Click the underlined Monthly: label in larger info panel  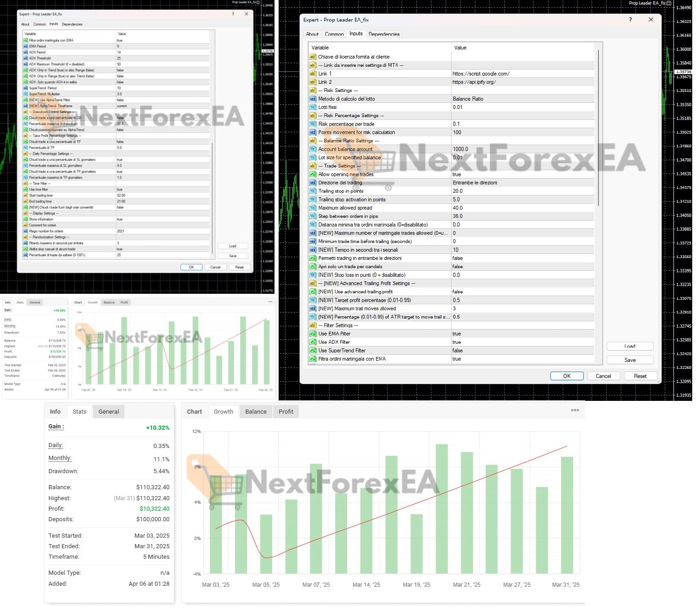(x=60, y=458)
